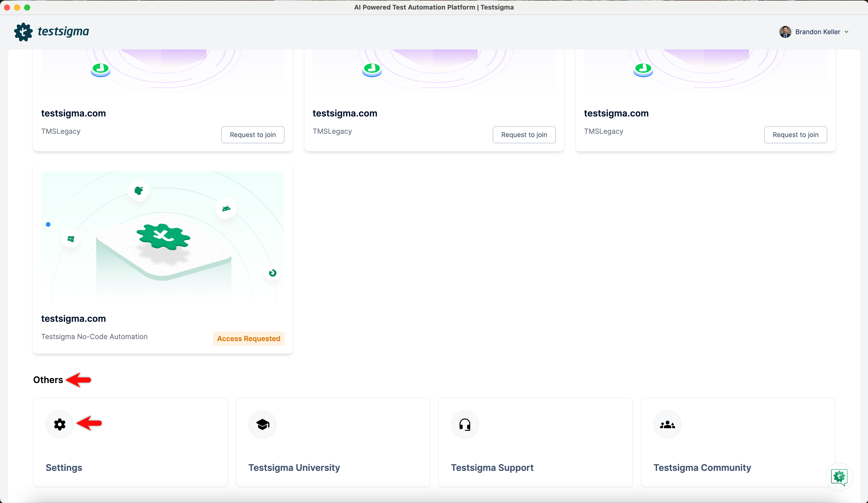This screenshot has height=503, width=868.
Task: Click the Access Requested badge
Action: [x=248, y=338]
